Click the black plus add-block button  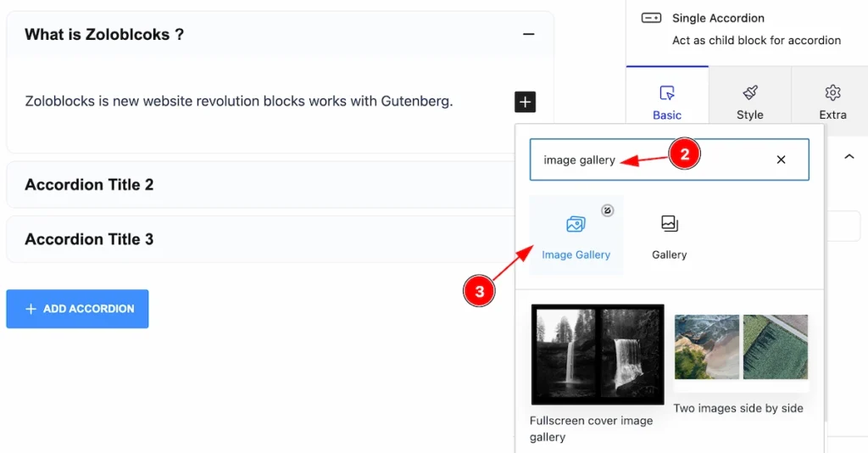[525, 102]
